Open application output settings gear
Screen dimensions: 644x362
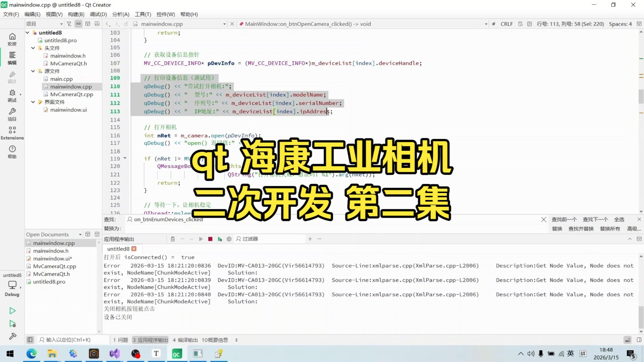point(229,239)
